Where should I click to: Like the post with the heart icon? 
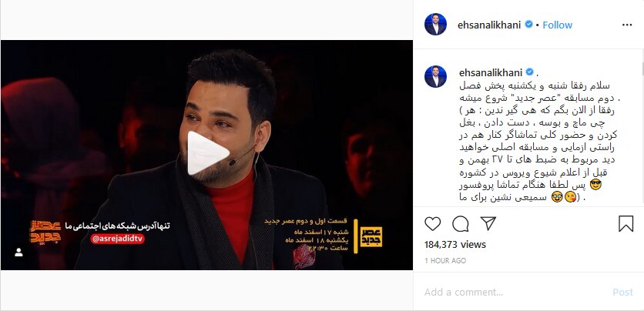click(x=432, y=224)
